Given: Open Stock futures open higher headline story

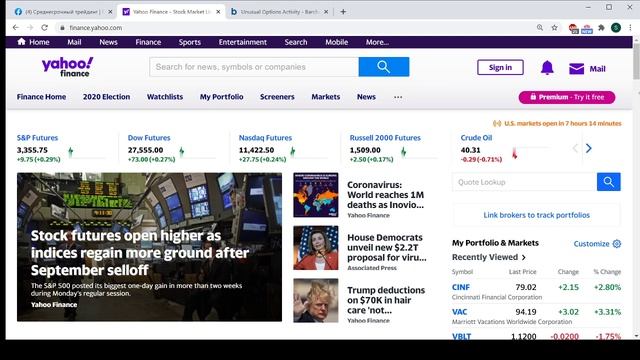Looking at the screenshot, I should pyautogui.click(x=140, y=253).
